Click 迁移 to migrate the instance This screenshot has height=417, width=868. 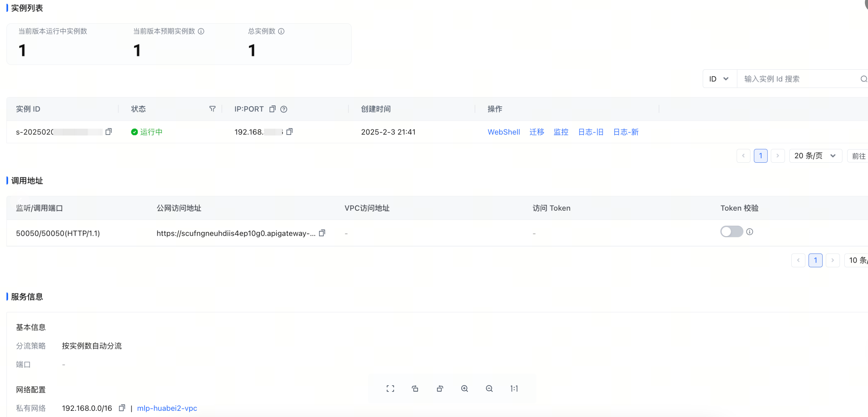[537, 132]
